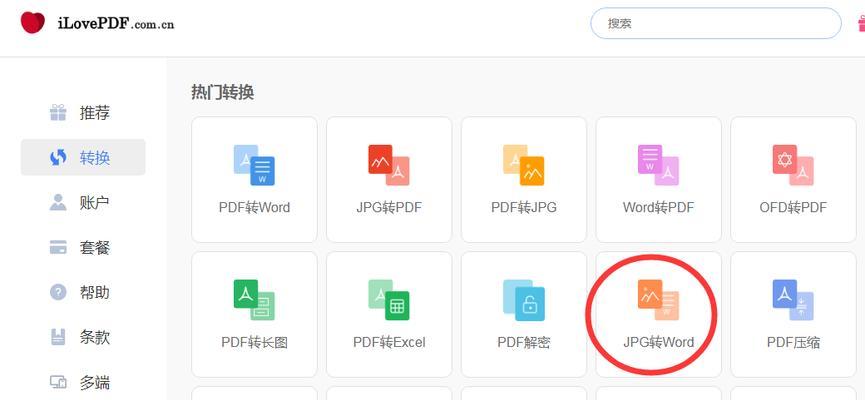Click the PDF解密 unlock icon
This screenshot has height=400, width=865.
pyautogui.click(x=524, y=300)
